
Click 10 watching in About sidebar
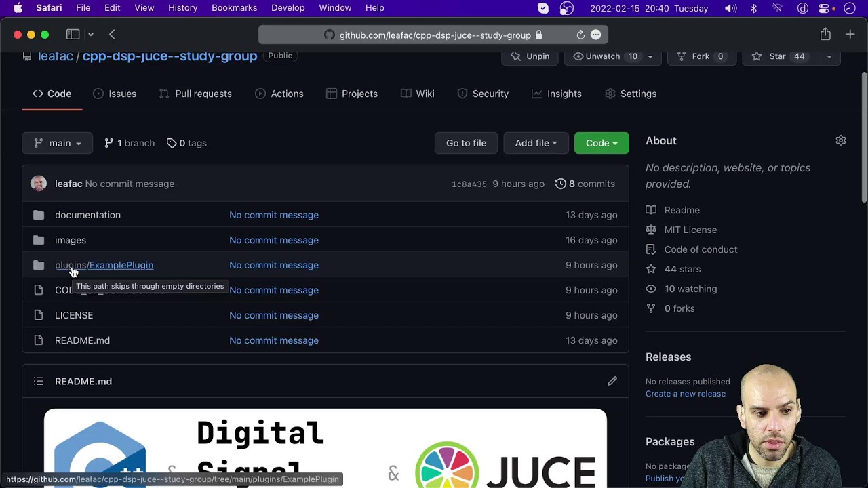point(690,289)
